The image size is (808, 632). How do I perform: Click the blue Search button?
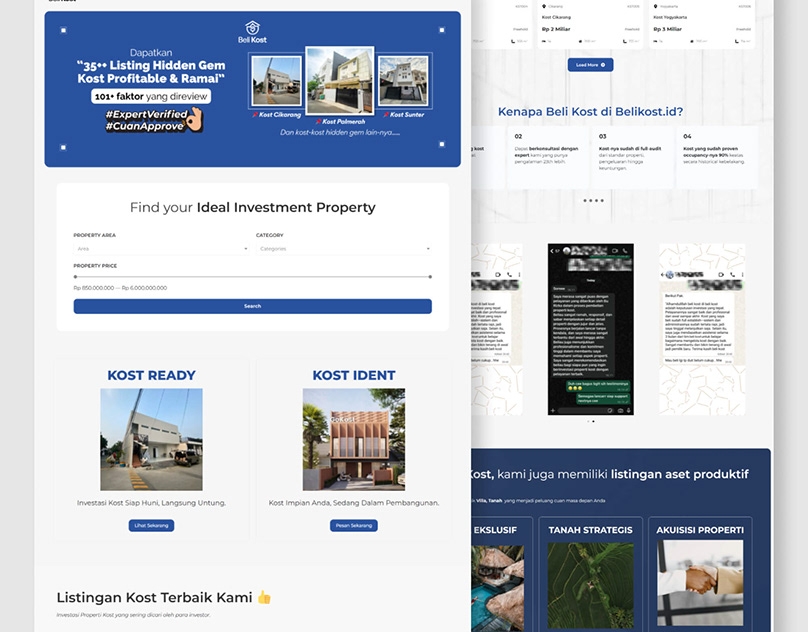coord(252,306)
